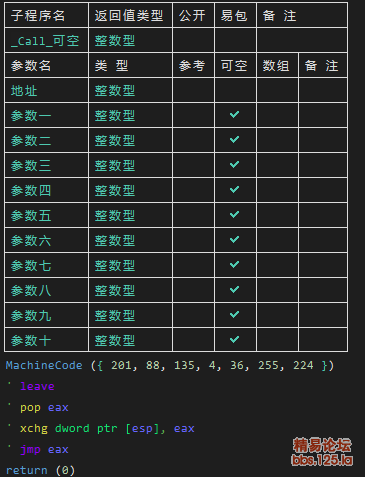Select the 地址 parameter name cell
Viewport: 365px width, 477px height.
point(47,90)
